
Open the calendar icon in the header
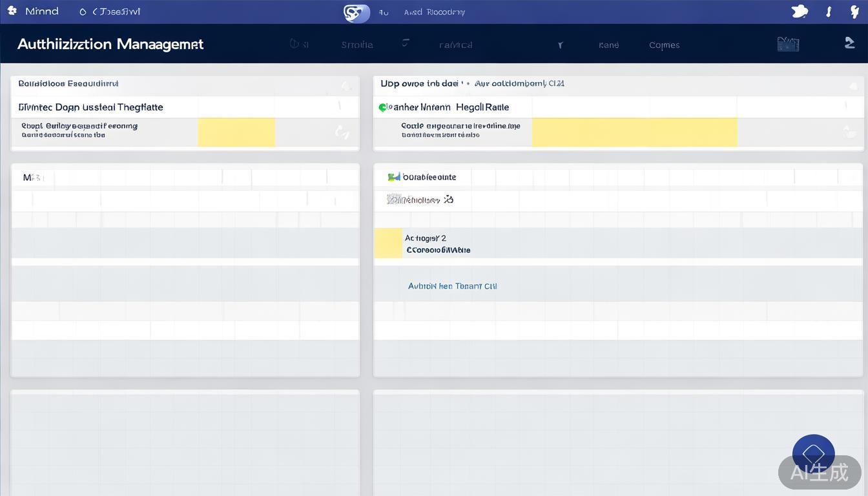[x=787, y=44]
